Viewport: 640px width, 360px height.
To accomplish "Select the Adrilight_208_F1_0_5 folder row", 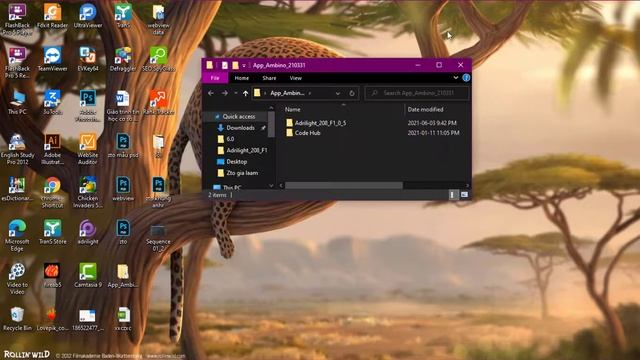I will (320, 123).
